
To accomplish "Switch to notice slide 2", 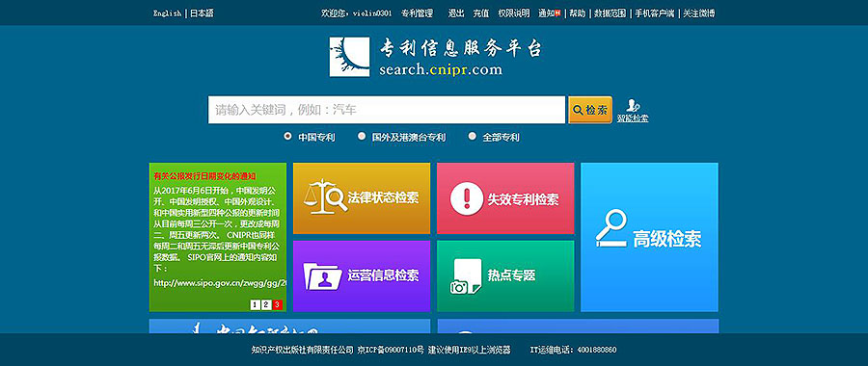I will pos(266,304).
